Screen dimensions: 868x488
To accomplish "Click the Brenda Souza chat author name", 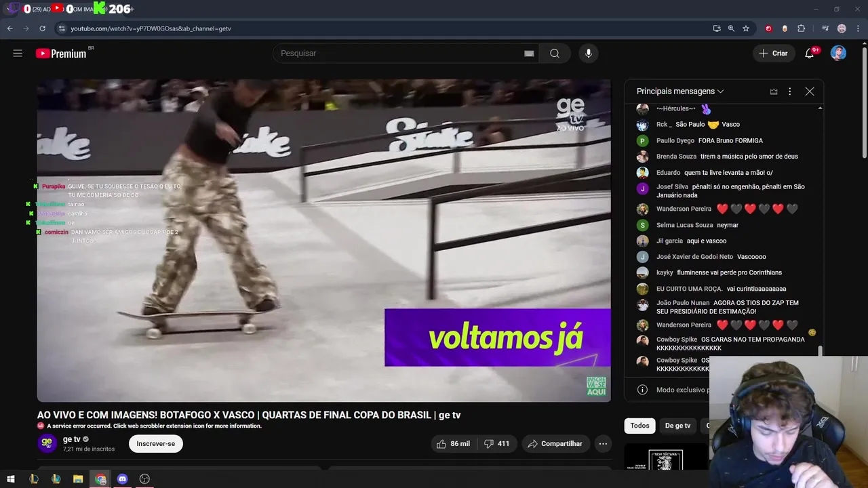I will coord(677,157).
